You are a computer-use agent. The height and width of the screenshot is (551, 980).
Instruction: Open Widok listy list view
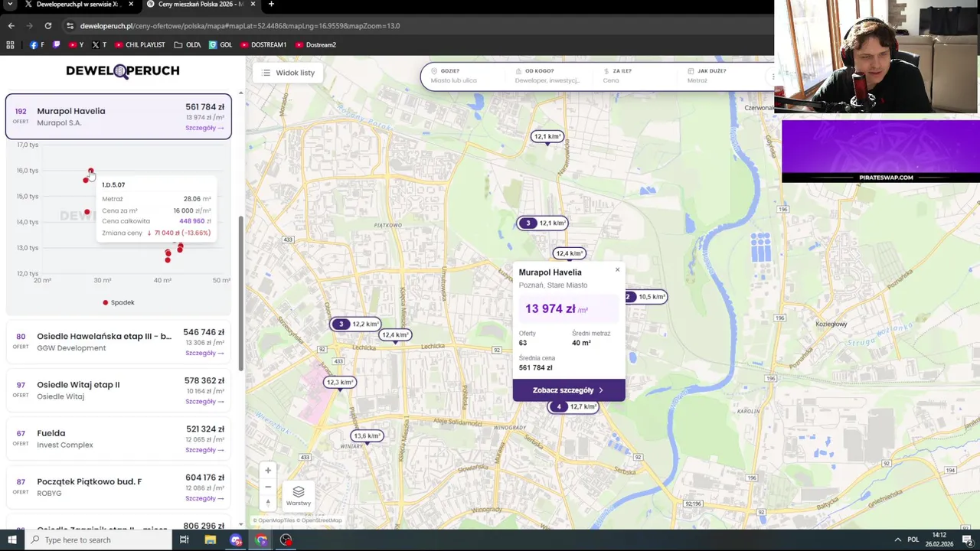pos(288,73)
